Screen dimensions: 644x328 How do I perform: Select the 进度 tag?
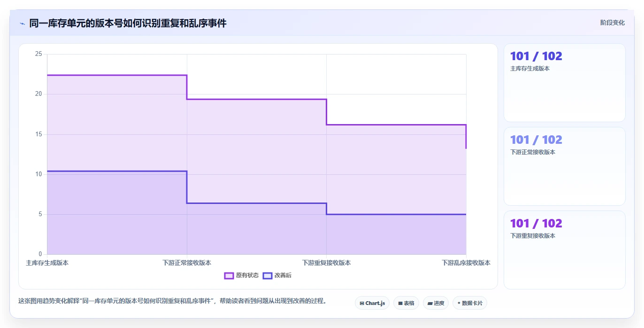click(x=436, y=303)
